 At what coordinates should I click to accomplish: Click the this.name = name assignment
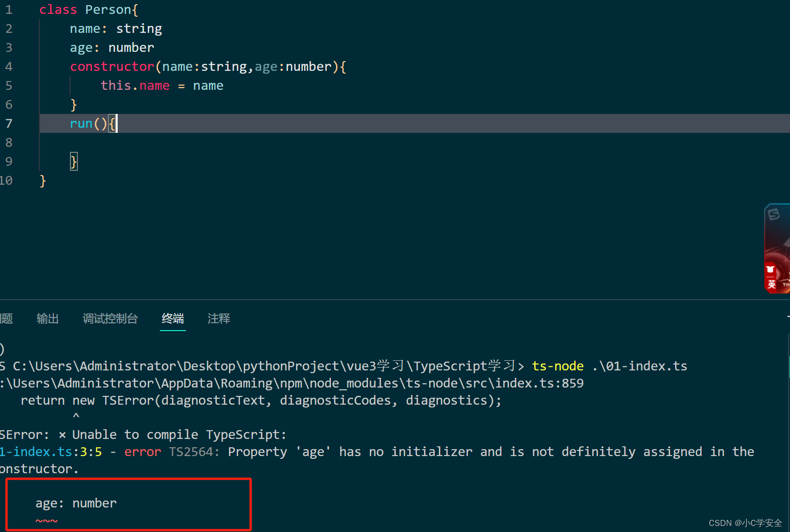(162, 85)
